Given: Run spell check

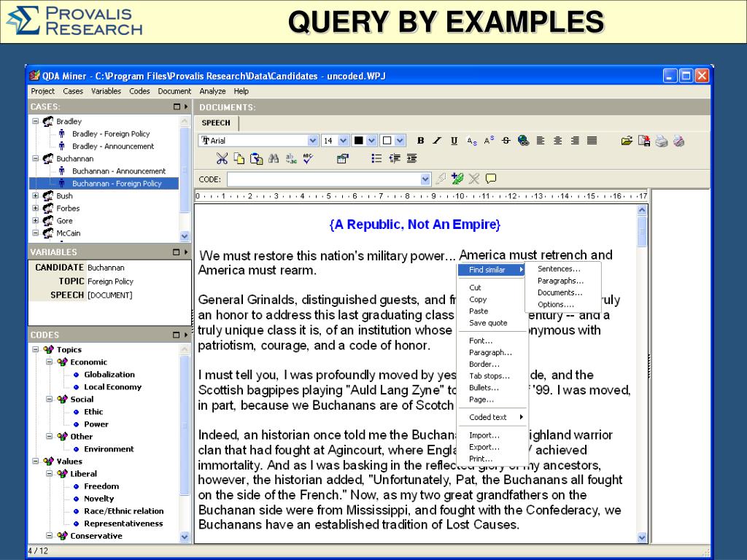Looking at the screenshot, I should click(309, 158).
